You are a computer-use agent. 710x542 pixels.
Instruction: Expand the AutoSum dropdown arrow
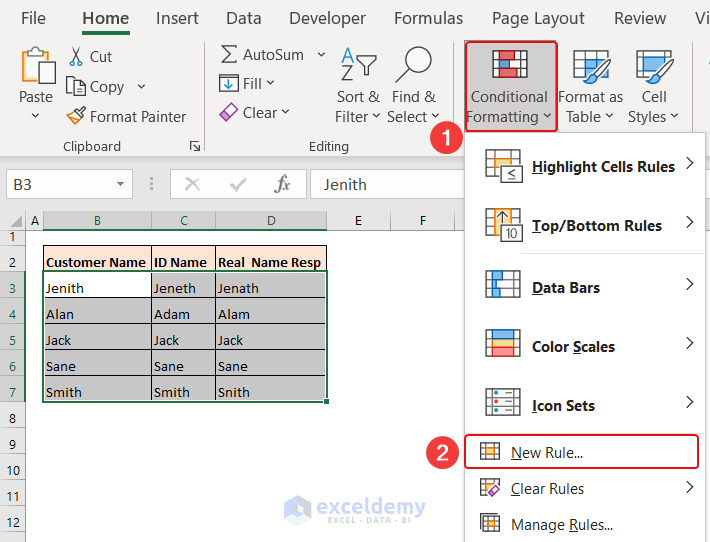click(321, 55)
